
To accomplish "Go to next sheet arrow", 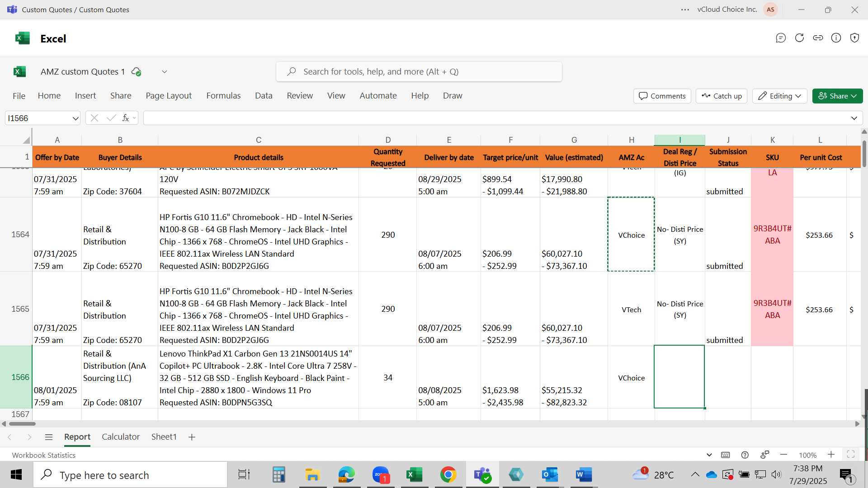I will click(x=29, y=437).
